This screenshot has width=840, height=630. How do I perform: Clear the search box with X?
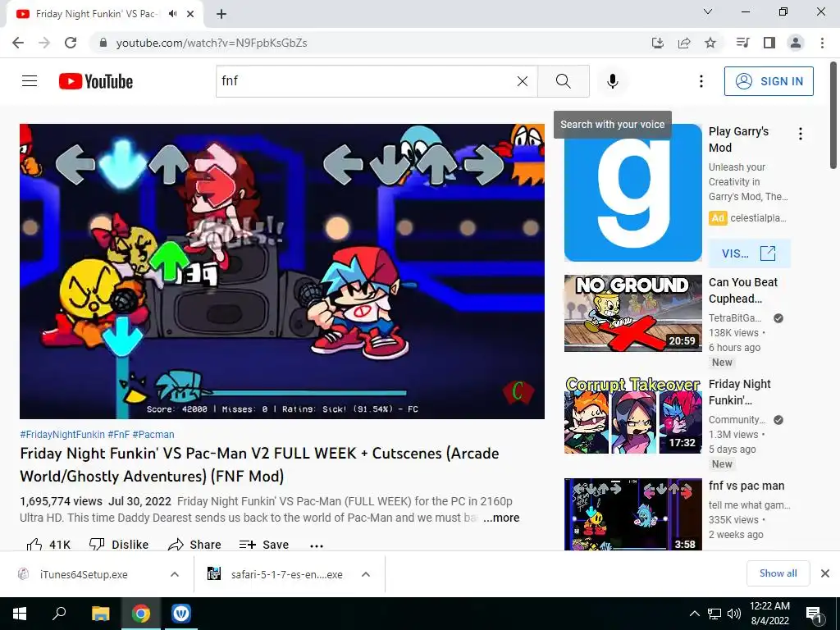[523, 81]
